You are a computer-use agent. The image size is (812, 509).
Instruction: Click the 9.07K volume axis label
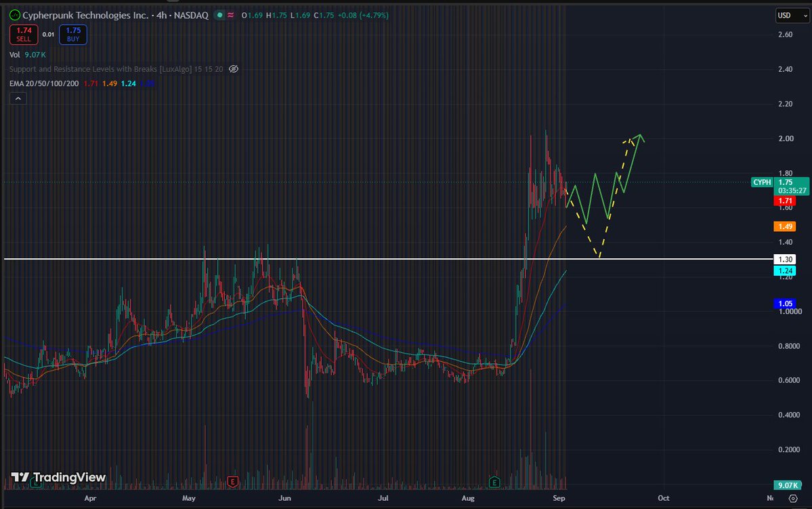pyautogui.click(x=787, y=485)
